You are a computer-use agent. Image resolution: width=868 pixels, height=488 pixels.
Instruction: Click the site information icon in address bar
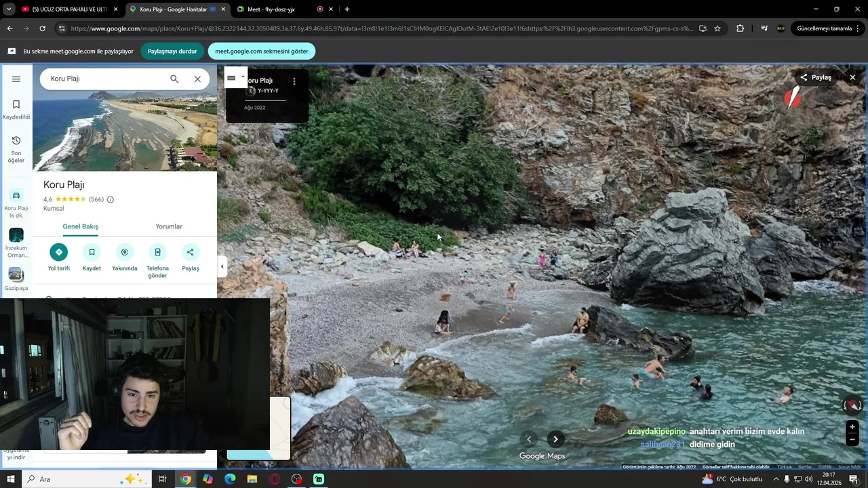[62, 28]
